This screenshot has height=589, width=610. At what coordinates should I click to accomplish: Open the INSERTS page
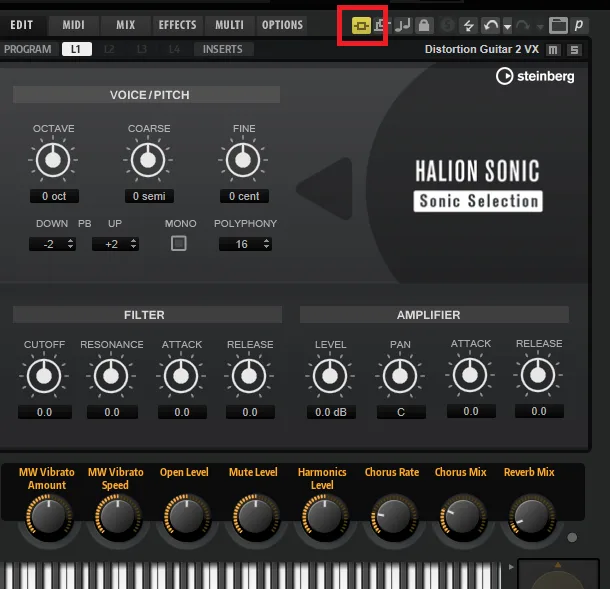[223, 49]
